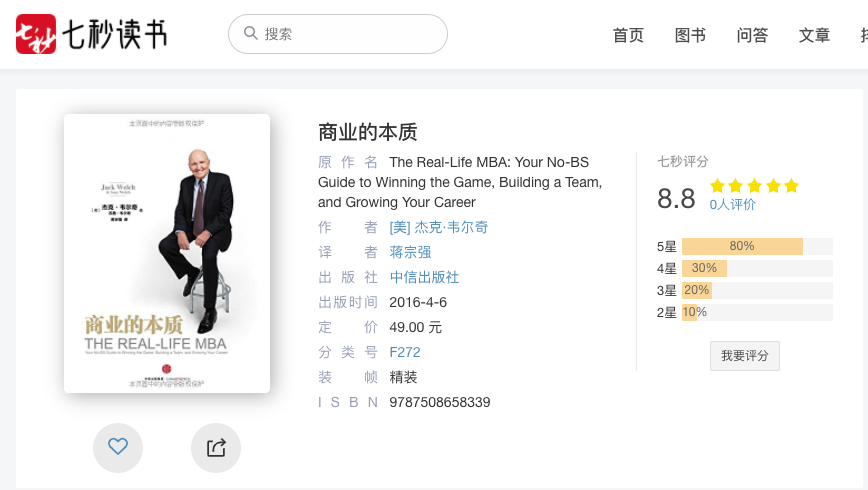Image resolution: width=868 pixels, height=490 pixels.
Task: Click the 七秒读书 red logo icon
Action: pos(36,34)
